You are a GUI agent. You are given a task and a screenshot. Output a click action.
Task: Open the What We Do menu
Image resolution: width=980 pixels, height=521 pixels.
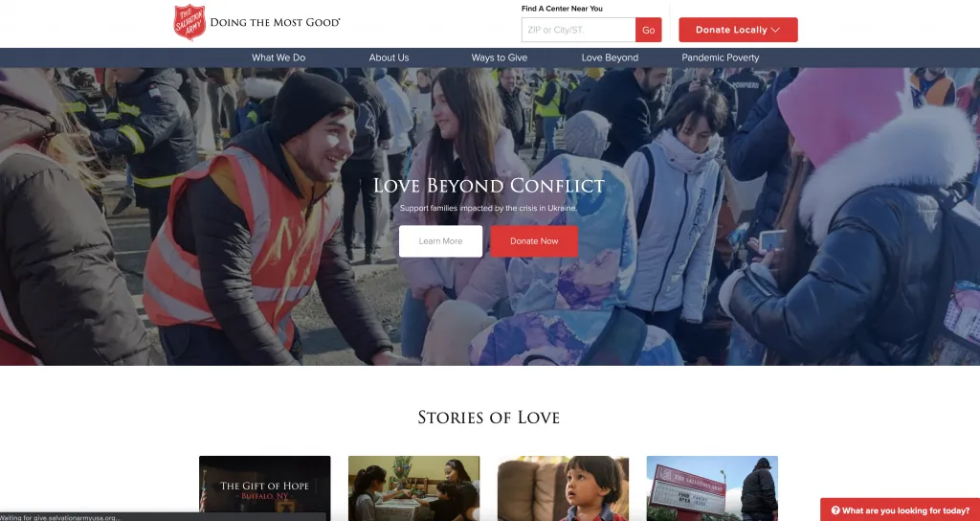pos(278,57)
